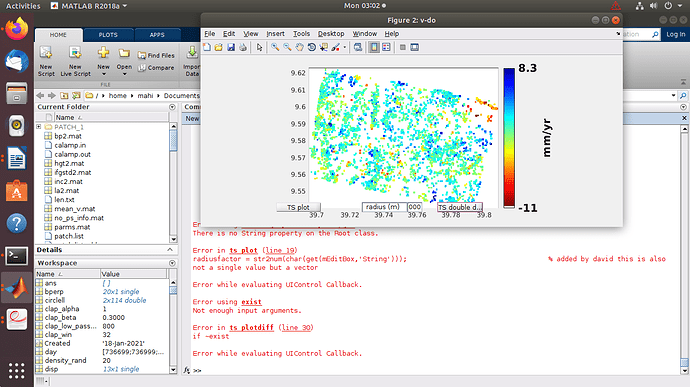Click the TS plot button
Viewport: 690px width, 387px height.
pos(298,207)
